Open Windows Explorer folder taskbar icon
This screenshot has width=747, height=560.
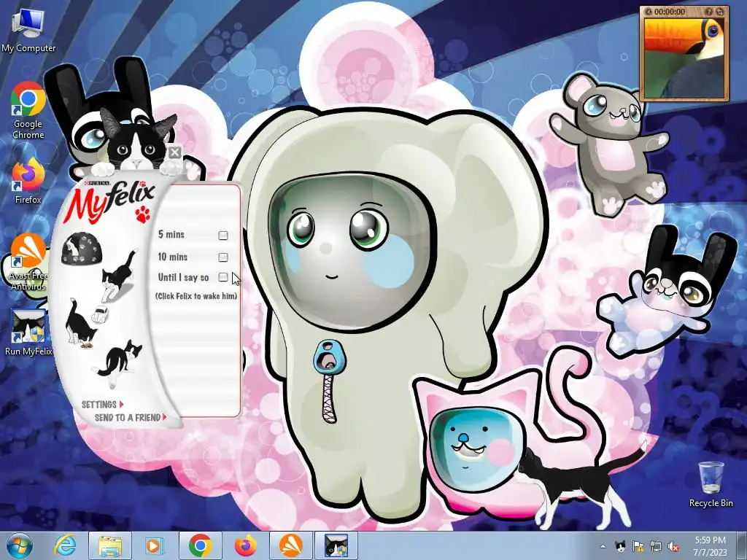[109, 545]
